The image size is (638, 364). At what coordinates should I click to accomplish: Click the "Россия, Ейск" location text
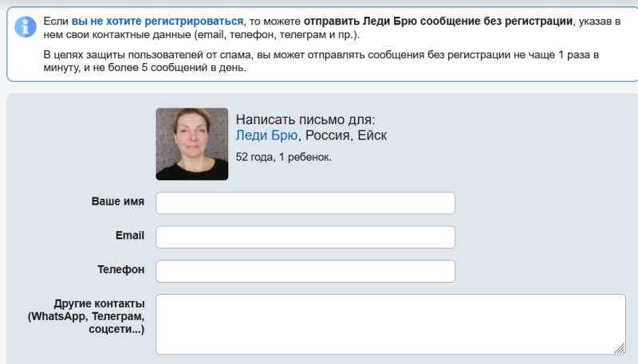coord(345,135)
